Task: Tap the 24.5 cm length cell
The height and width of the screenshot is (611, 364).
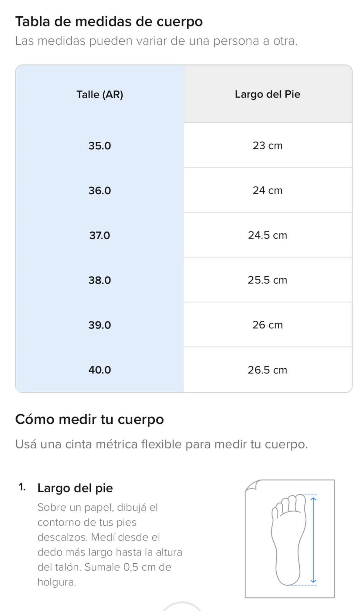Action: coord(268,235)
